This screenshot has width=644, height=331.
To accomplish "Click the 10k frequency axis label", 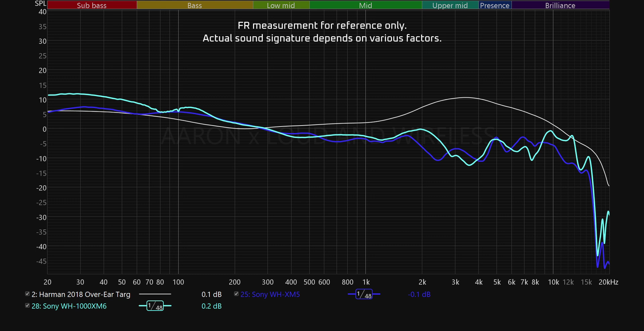I will pos(553,282).
